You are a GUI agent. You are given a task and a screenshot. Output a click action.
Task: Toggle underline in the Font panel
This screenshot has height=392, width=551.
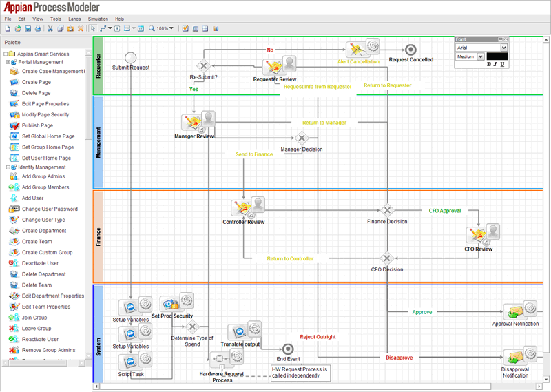pos(502,64)
